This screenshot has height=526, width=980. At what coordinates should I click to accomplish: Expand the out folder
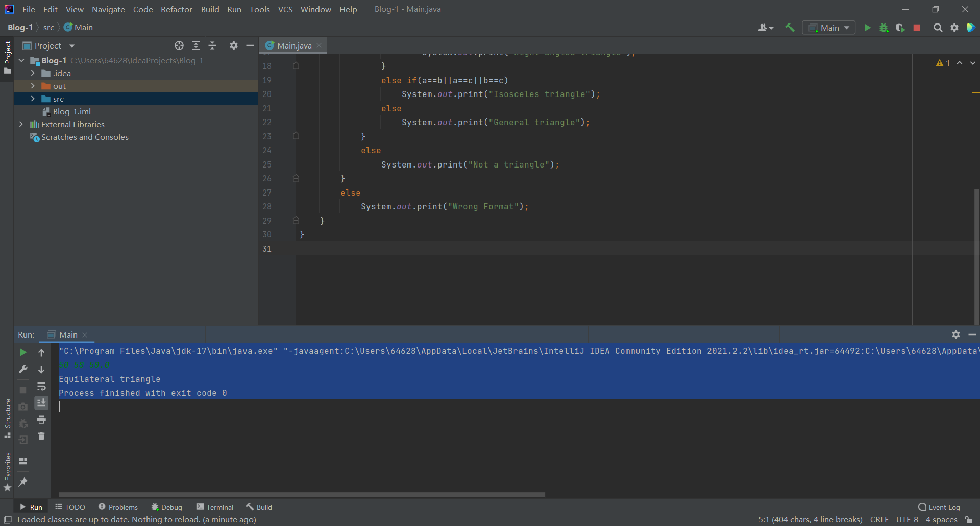coord(33,86)
